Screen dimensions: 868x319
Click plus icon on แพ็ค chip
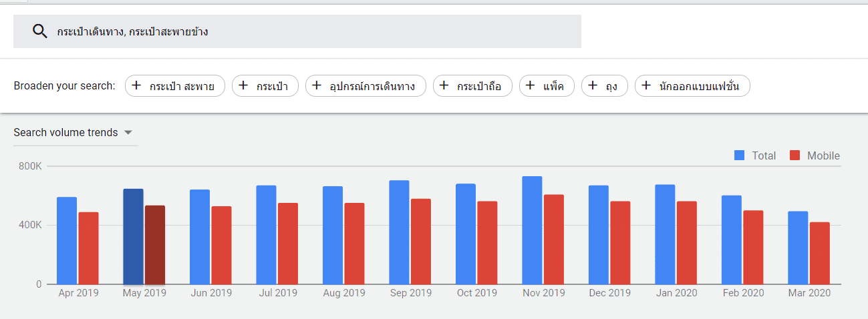531,85
